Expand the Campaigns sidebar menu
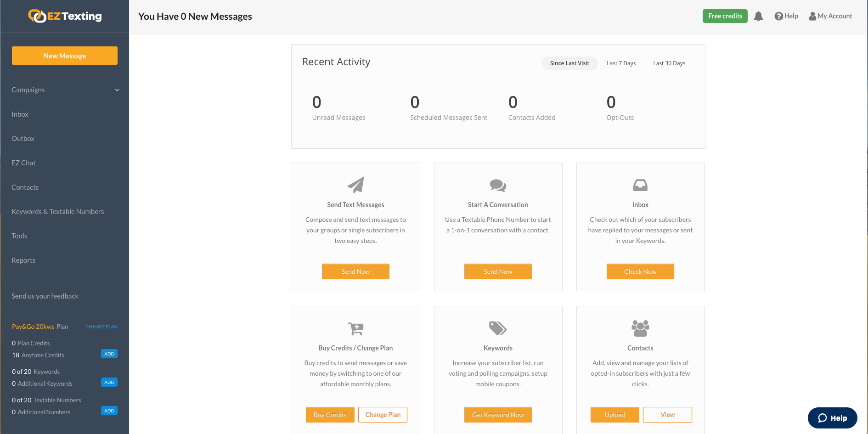The image size is (868, 434). click(65, 90)
